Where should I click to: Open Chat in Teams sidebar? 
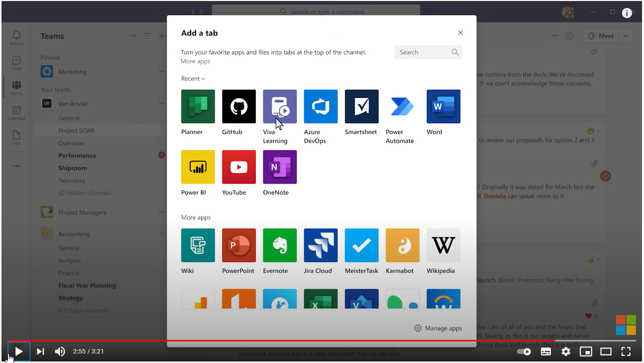click(x=17, y=63)
